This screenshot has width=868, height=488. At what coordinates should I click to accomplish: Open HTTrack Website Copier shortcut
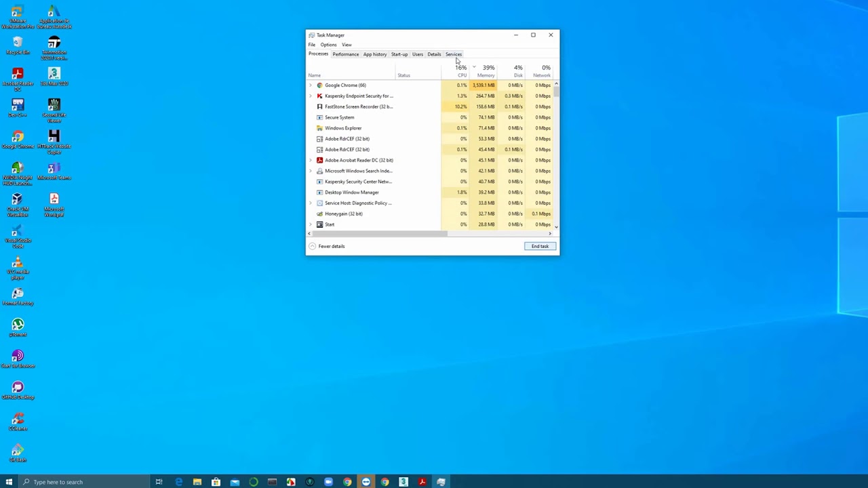54,141
